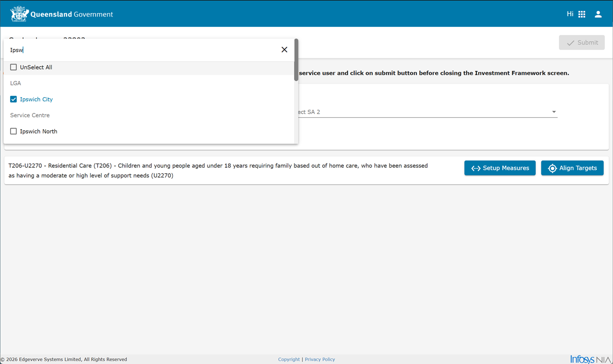Toggle the UnSelect All checkbox

(x=13, y=67)
